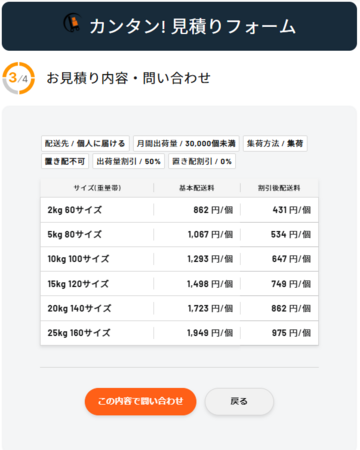Select the 2kg 60サイズ row
Screen dimensions: 360x450
click(179, 210)
